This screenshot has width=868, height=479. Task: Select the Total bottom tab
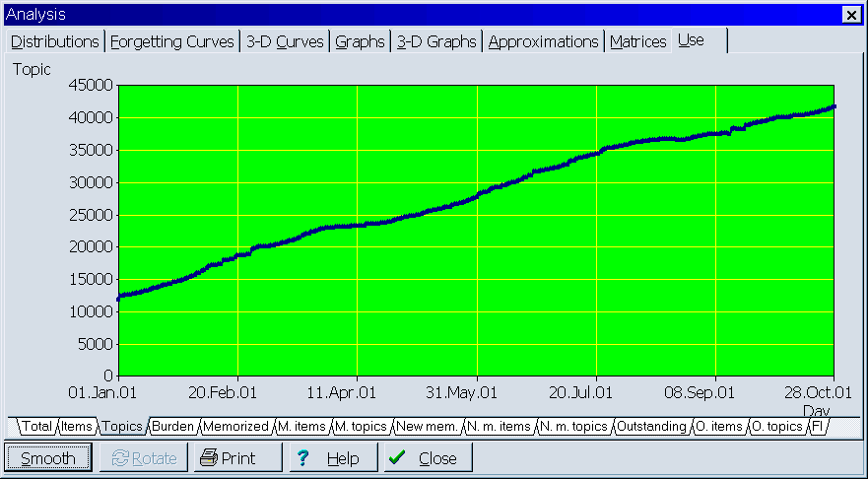click(x=36, y=427)
